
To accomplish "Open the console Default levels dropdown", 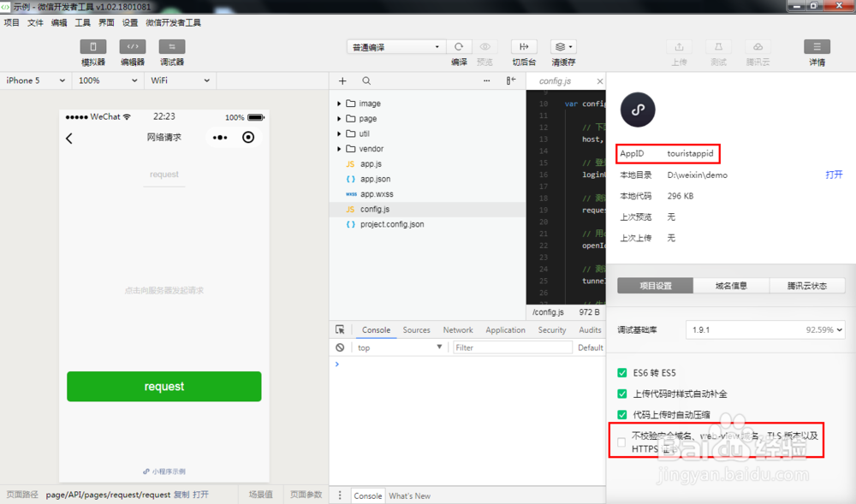I will coord(591,347).
